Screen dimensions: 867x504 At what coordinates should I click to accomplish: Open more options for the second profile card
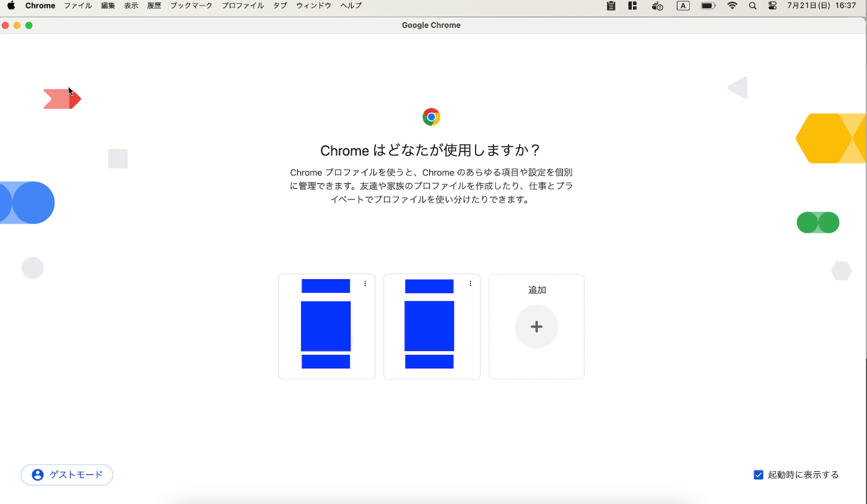(471, 284)
